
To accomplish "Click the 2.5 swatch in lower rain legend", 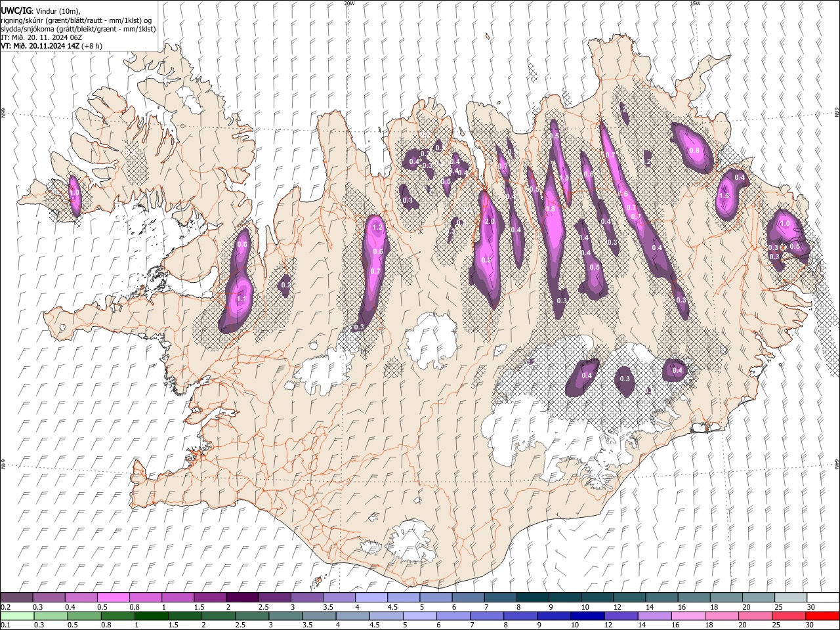I will pyautogui.click(x=252, y=616).
